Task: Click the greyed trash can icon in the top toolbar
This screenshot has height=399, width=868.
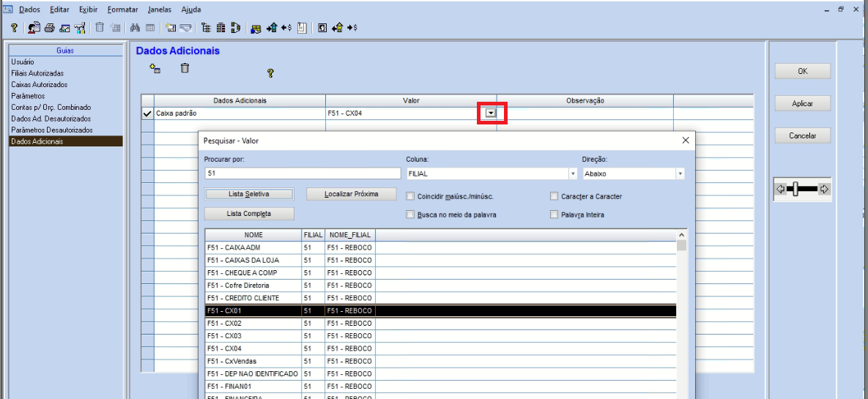Action: pos(100,27)
